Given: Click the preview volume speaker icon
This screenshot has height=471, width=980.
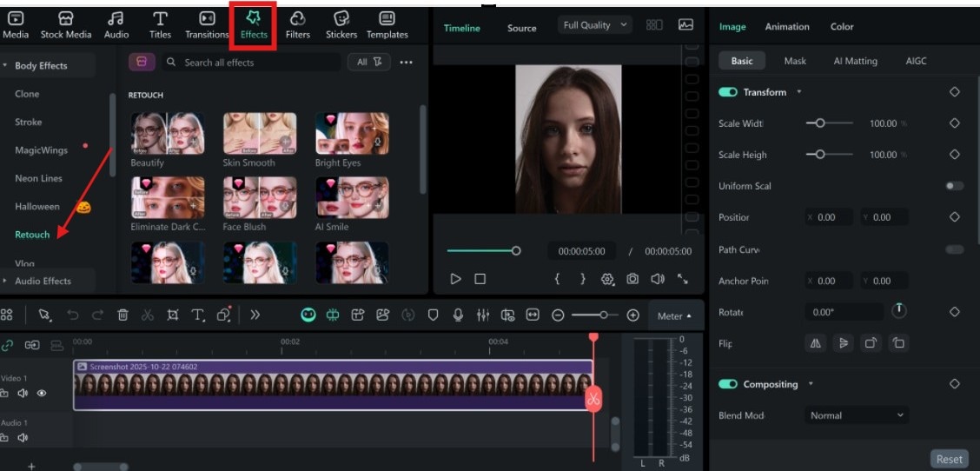Looking at the screenshot, I should click(x=658, y=279).
